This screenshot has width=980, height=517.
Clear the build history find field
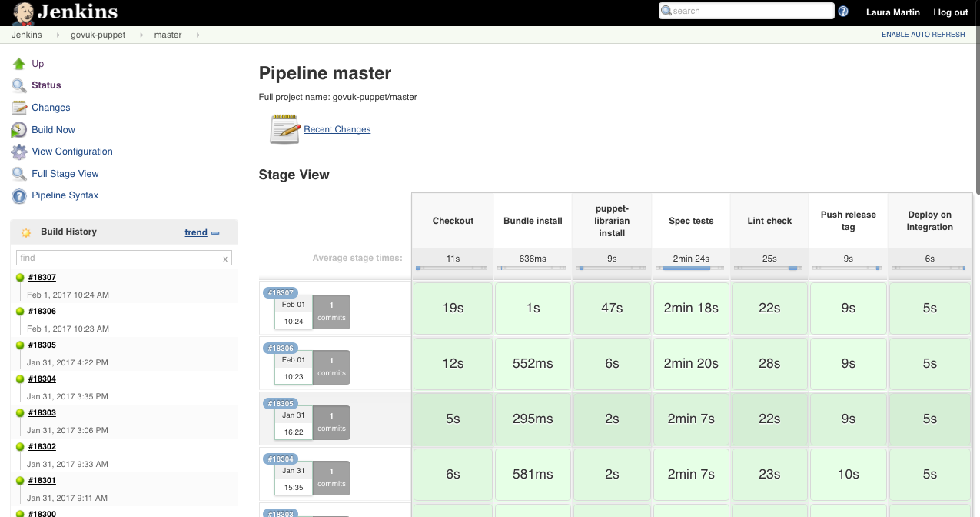(x=225, y=259)
